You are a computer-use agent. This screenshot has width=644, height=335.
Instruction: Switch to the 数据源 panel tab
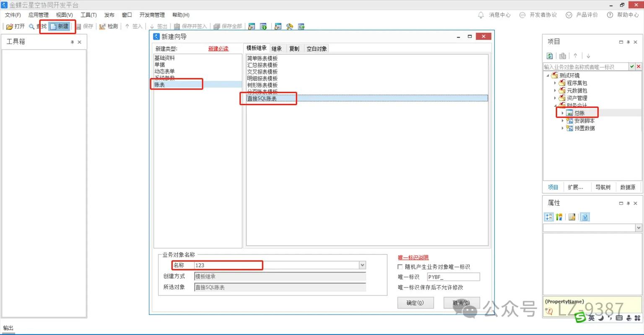(628, 187)
